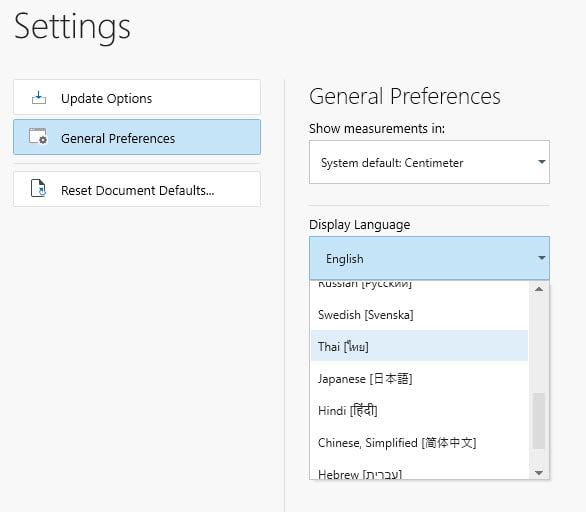Viewport: 586px width, 512px height.
Task: Choose Thai from the language list
Action: click(419, 346)
